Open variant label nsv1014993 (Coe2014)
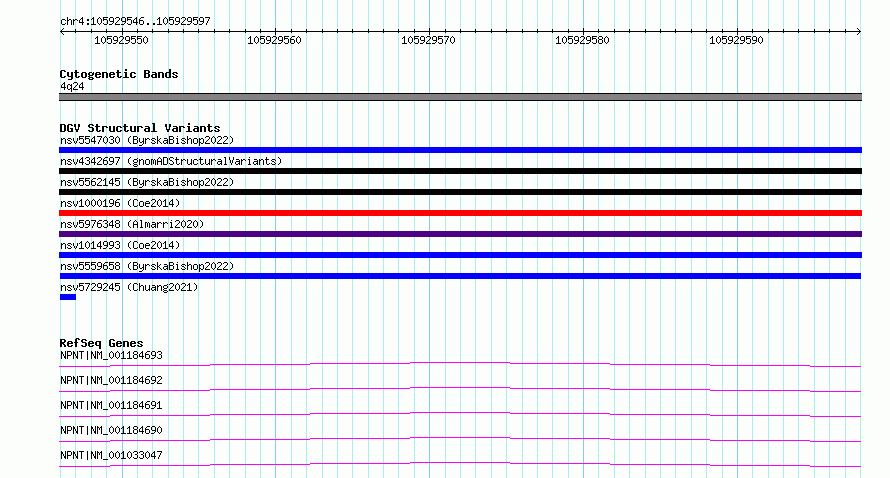This screenshot has height=478, width=890. click(x=120, y=245)
